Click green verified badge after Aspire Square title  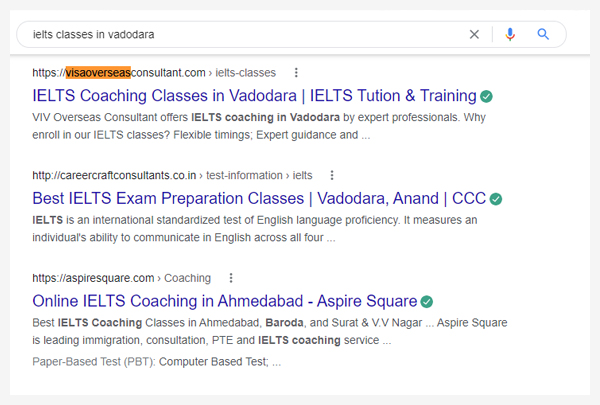tap(427, 301)
